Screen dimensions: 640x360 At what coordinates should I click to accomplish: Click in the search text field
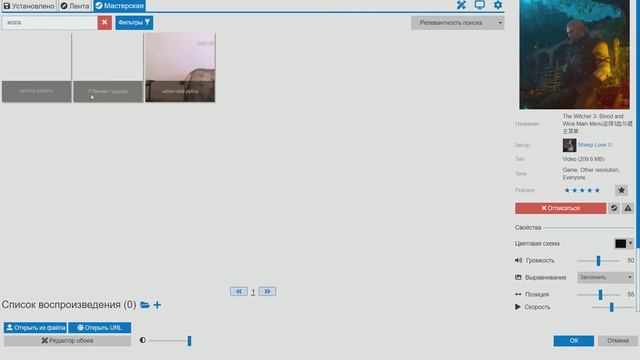[x=50, y=22]
